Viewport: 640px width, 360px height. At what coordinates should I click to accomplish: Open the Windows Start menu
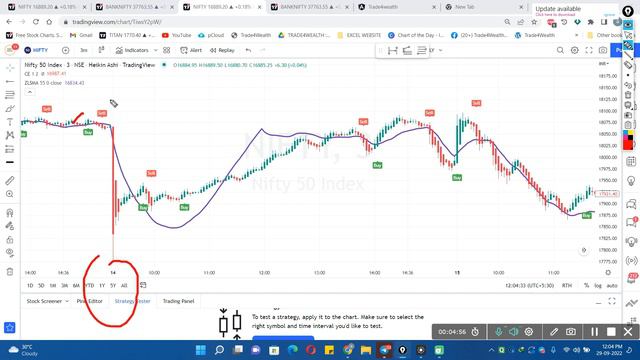[x=200, y=350]
